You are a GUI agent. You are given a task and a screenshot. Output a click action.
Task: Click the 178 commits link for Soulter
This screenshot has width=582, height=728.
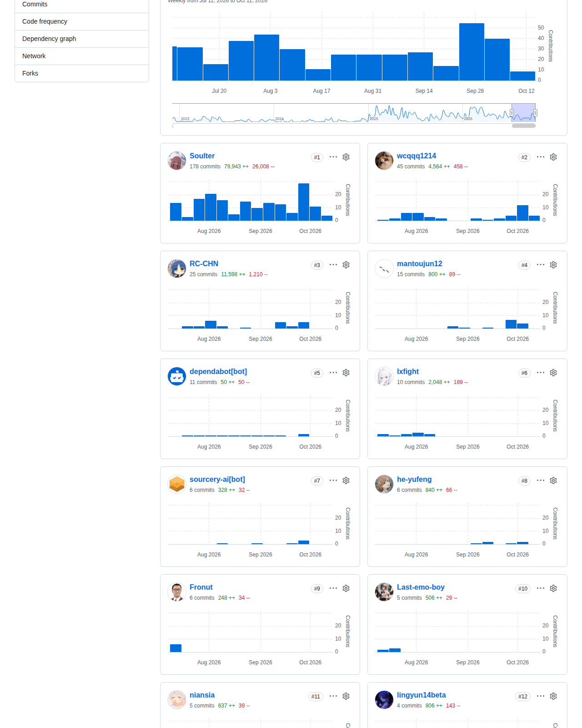point(205,167)
